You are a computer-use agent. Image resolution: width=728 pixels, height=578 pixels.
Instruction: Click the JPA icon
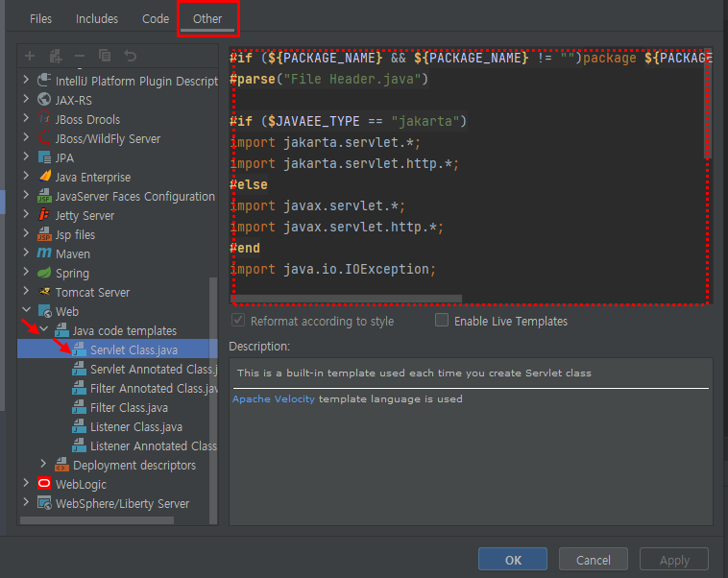click(44, 157)
